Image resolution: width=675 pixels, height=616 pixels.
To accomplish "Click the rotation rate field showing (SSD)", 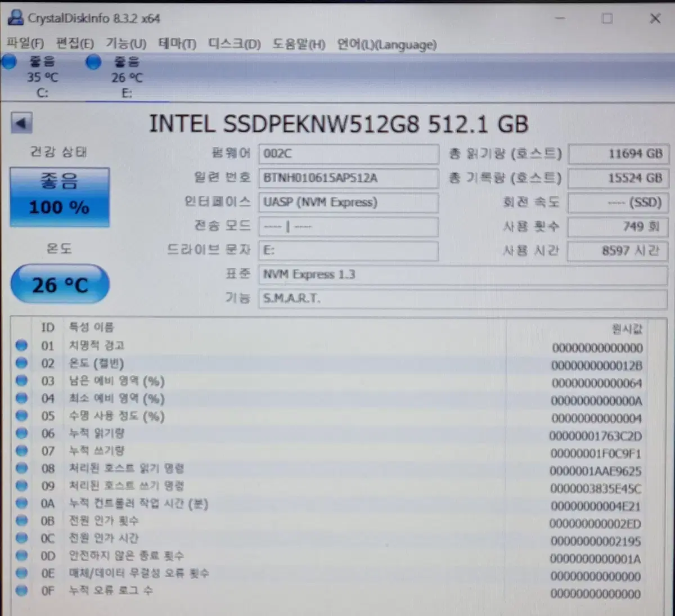I will click(x=617, y=203).
